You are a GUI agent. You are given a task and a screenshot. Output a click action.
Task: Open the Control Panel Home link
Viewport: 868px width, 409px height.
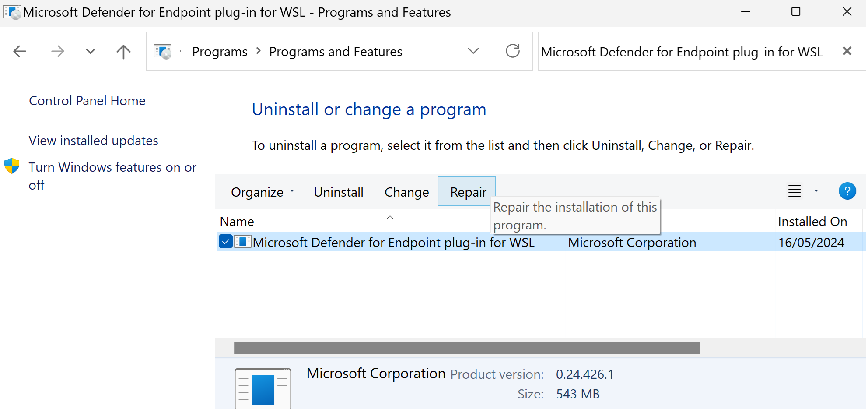[x=87, y=101]
